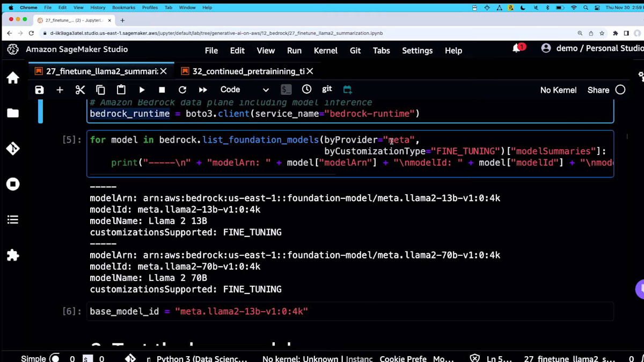Open the Help menu in SageMaker Studio
The image size is (644, 362).
(453, 50)
